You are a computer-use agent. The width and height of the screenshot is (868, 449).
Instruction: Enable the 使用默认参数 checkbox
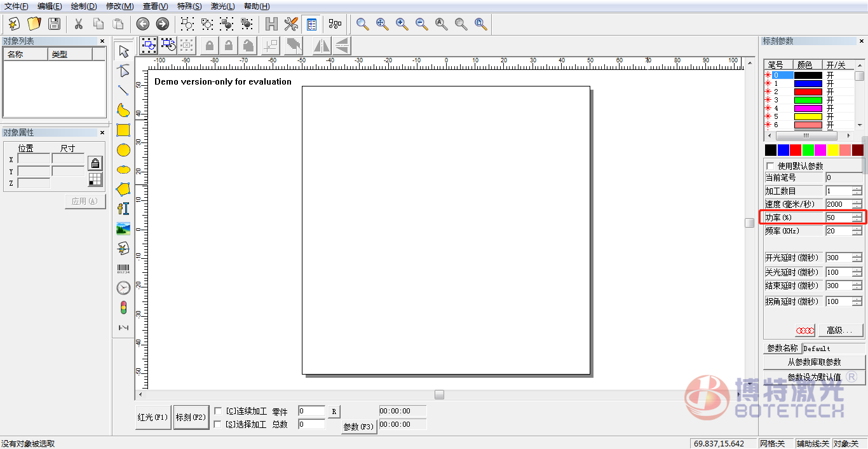[771, 166]
